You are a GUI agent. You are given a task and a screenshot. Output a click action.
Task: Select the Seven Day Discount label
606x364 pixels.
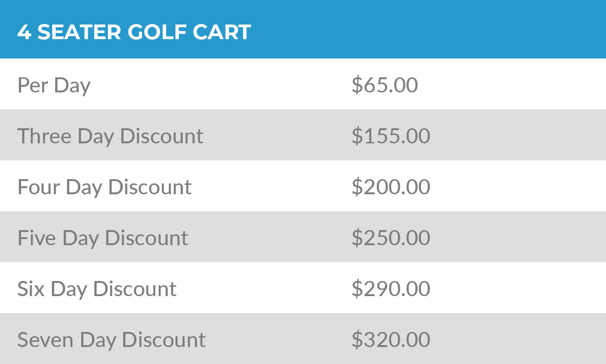tap(111, 340)
